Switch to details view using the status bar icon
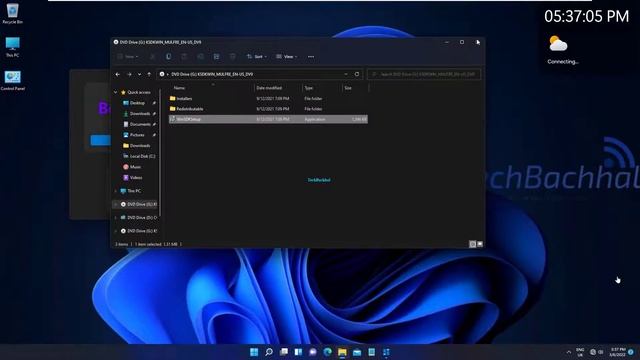 coord(473,244)
